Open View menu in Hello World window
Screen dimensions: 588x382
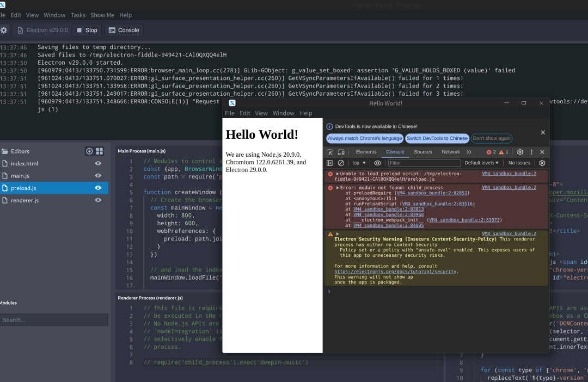point(261,113)
